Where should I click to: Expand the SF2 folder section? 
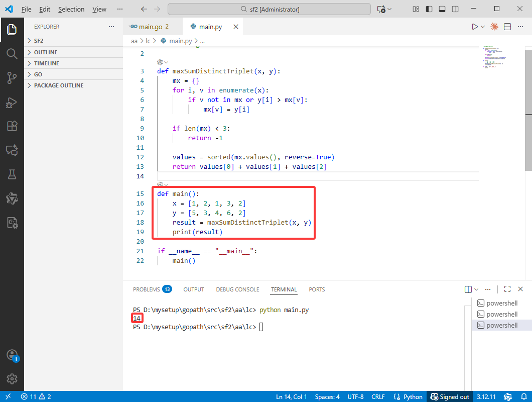point(73,41)
